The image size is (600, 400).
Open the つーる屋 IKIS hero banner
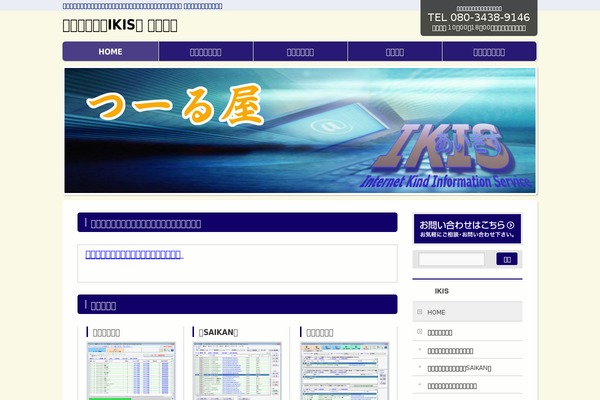click(300, 131)
